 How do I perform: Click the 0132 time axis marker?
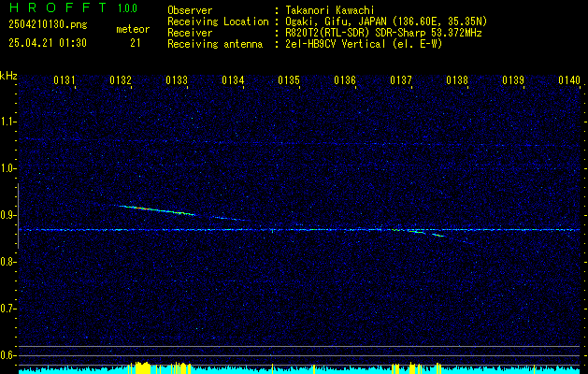click(x=121, y=79)
